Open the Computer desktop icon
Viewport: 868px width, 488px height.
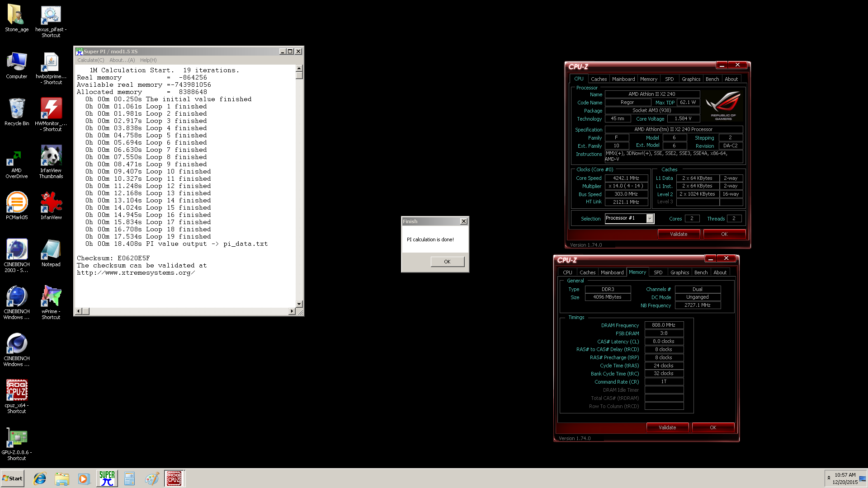[17, 66]
